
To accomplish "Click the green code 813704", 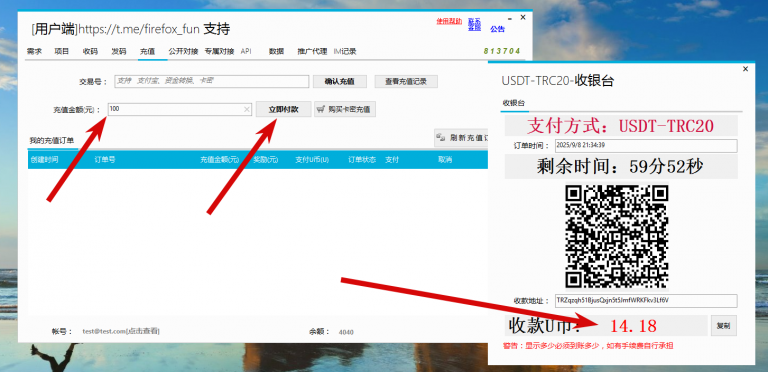I will [502, 51].
